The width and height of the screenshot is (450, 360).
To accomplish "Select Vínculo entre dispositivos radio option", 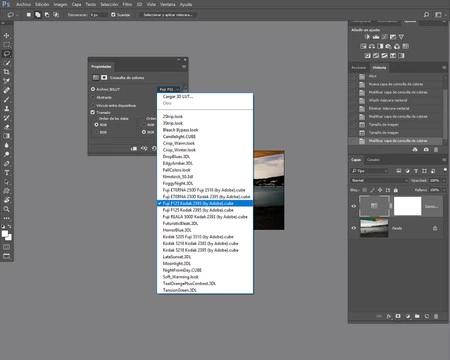I will pyautogui.click(x=93, y=105).
